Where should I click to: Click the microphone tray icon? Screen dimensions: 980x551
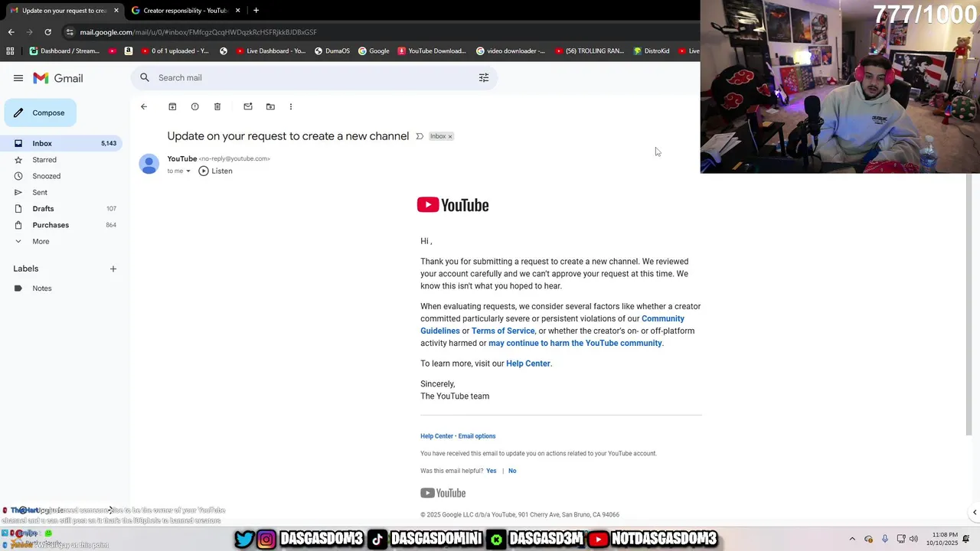(885, 539)
